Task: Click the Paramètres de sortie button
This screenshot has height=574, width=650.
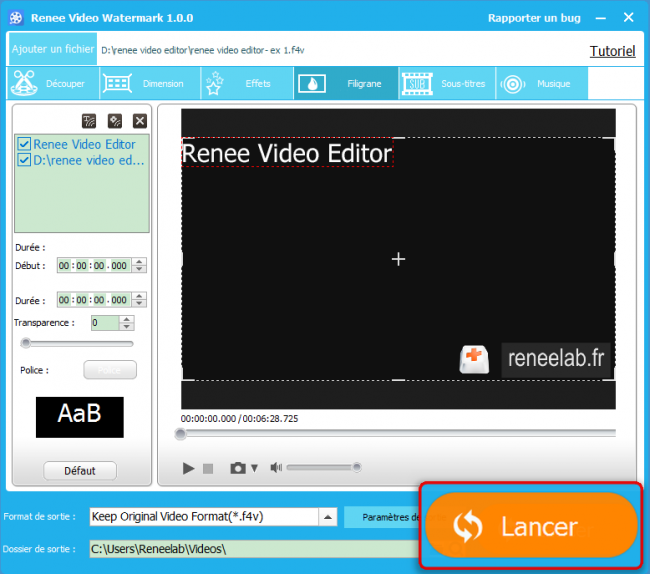Action: pyautogui.click(x=382, y=517)
